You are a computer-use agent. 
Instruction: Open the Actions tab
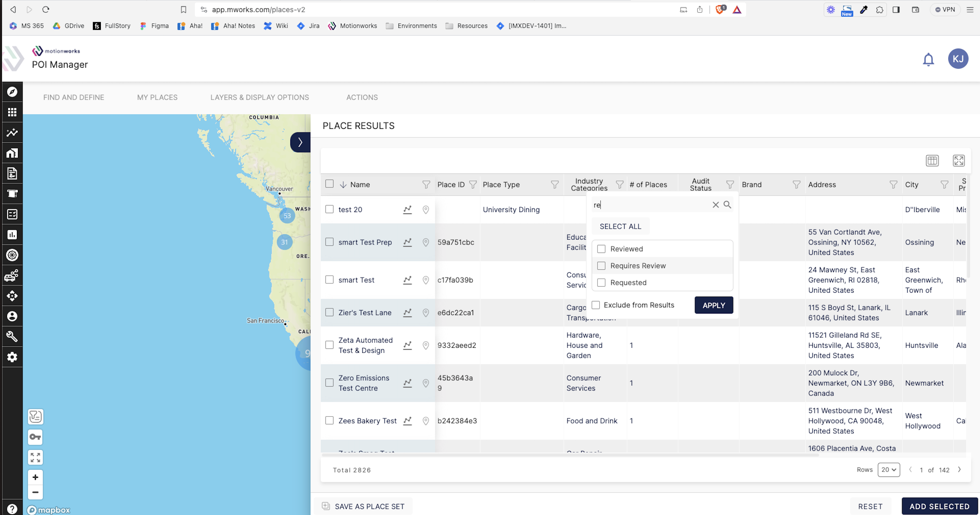pos(362,98)
